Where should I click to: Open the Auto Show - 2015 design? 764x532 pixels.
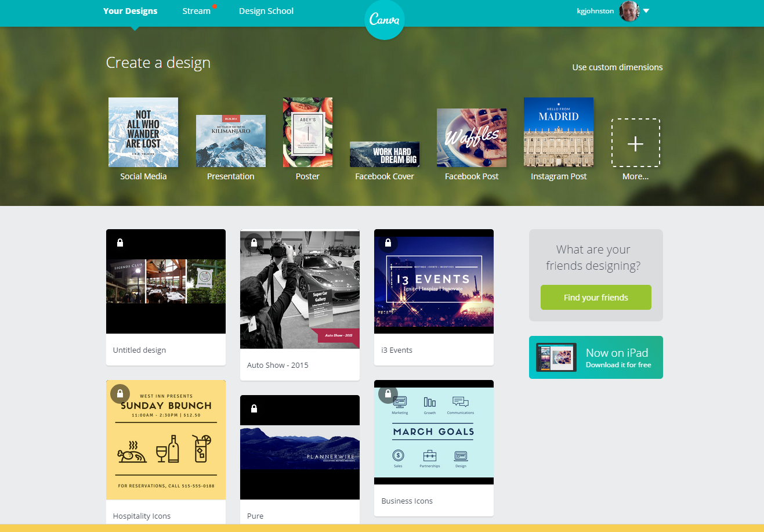pyautogui.click(x=300, y=289)
